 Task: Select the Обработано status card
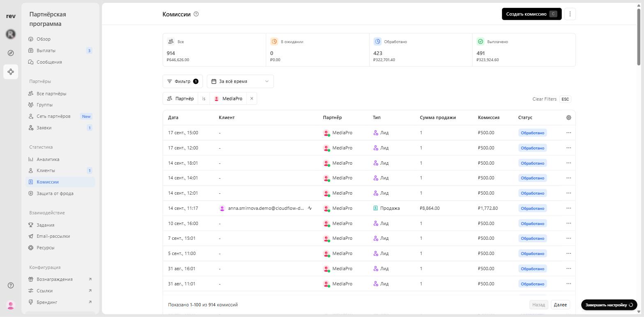pyautogui.click(x=421, y=50)
